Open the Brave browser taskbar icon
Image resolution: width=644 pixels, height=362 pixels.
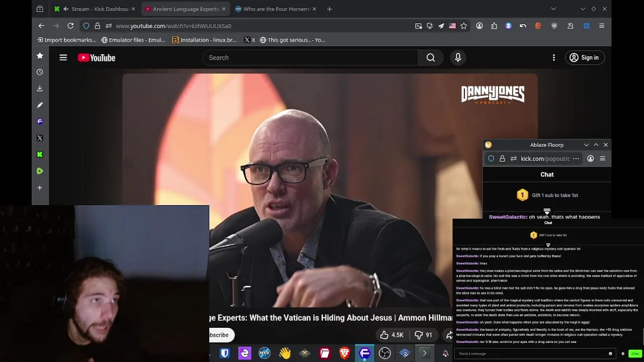click(x=345, y=353)
